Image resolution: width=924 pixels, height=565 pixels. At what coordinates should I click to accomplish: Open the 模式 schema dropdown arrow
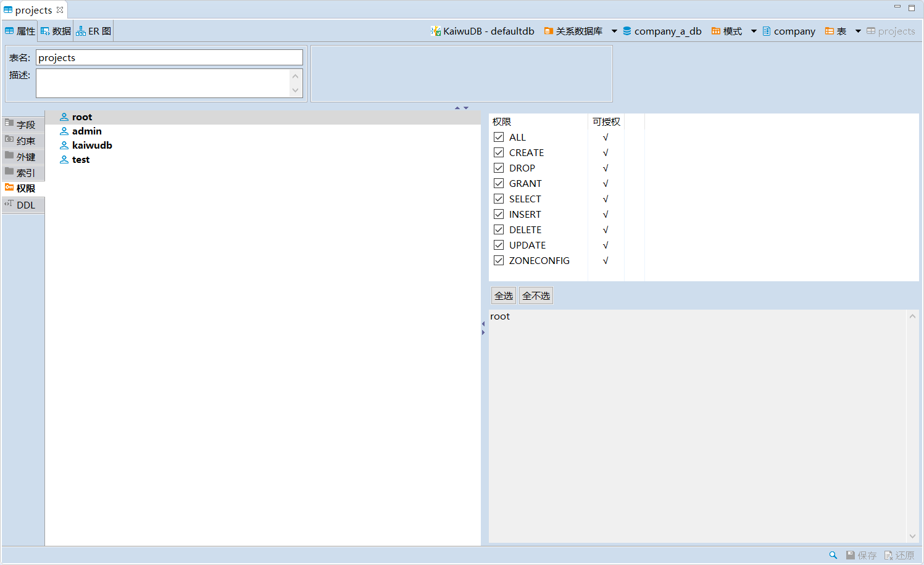pyautogui.click(x=754, y=31)
